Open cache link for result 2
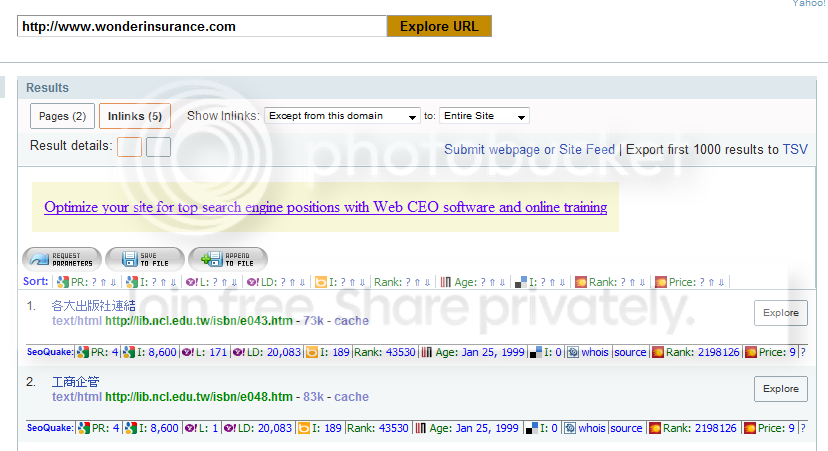This screenshot has width=828, height=451. pos(351,397)
